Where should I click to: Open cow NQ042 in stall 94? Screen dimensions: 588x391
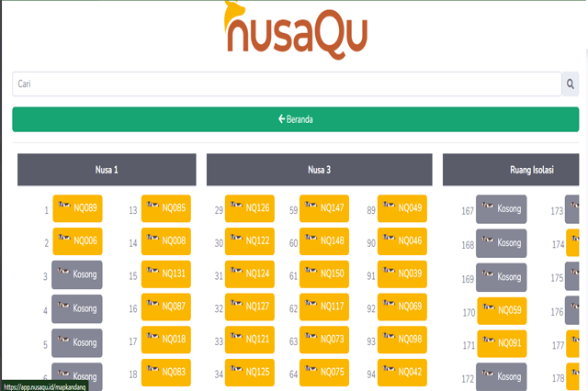tap(402, 373)
